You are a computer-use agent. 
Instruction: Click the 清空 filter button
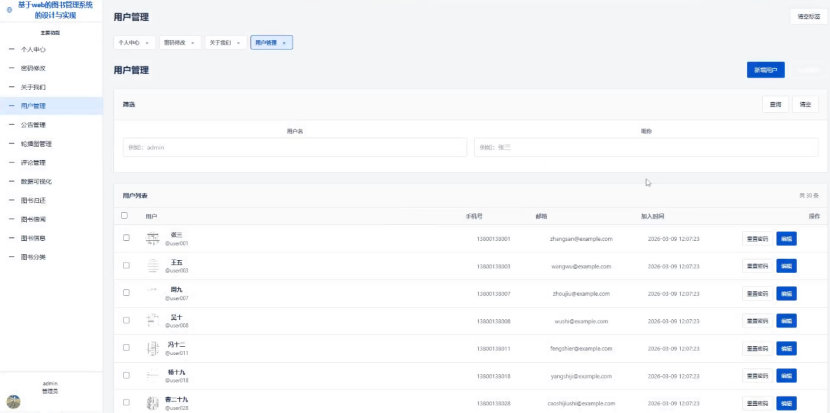[x=806, y=104]
